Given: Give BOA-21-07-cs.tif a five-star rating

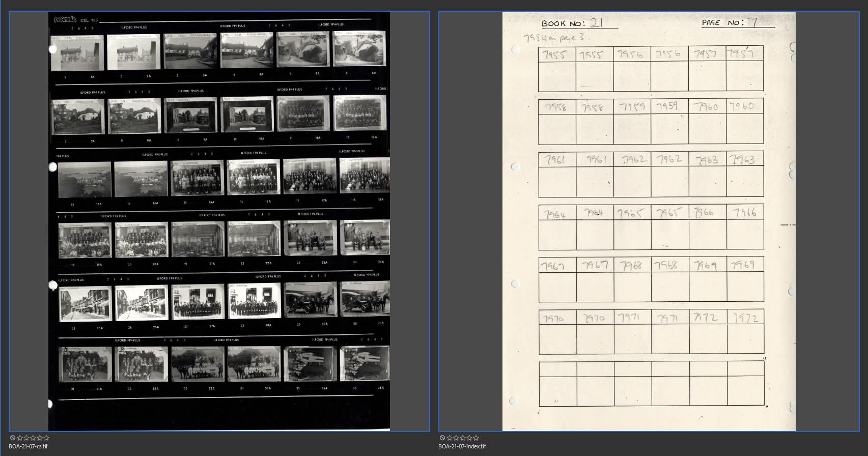Looking at the screenshot, I should click(x=46, y=438).
